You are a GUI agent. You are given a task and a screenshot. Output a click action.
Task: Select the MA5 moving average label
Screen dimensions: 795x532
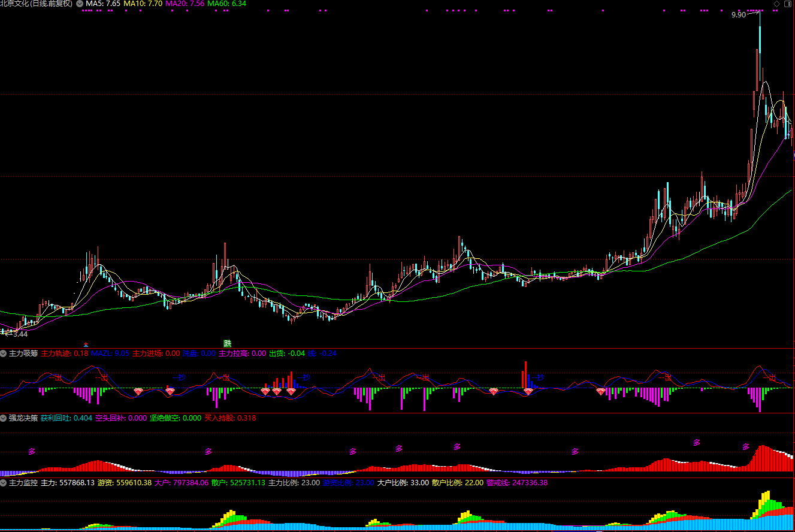click(x=103, y=4)
